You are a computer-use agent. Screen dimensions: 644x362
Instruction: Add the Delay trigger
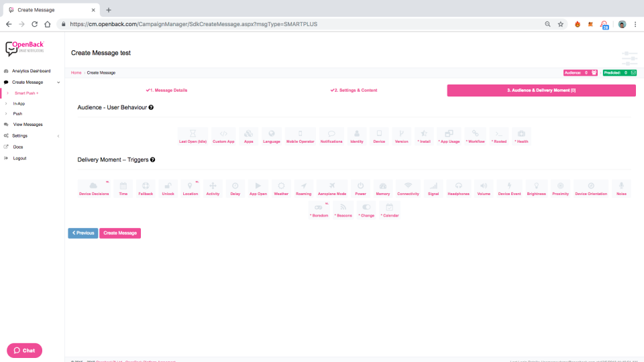235,188
